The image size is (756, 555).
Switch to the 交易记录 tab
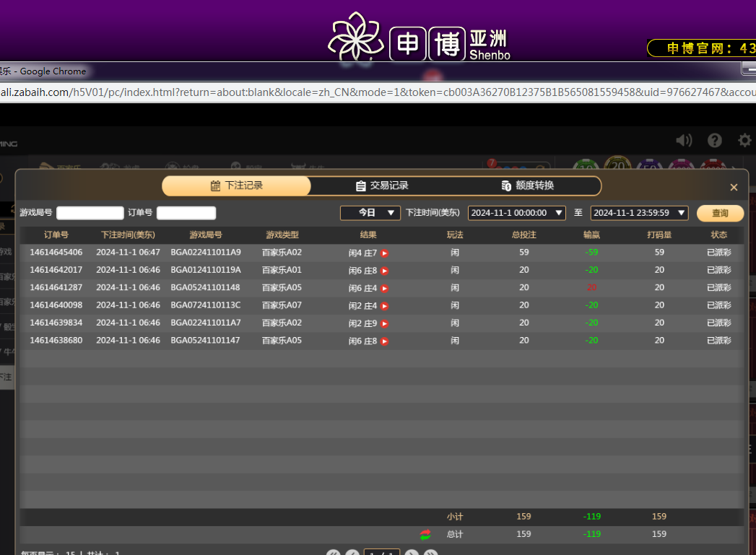[x=382, y=185]
